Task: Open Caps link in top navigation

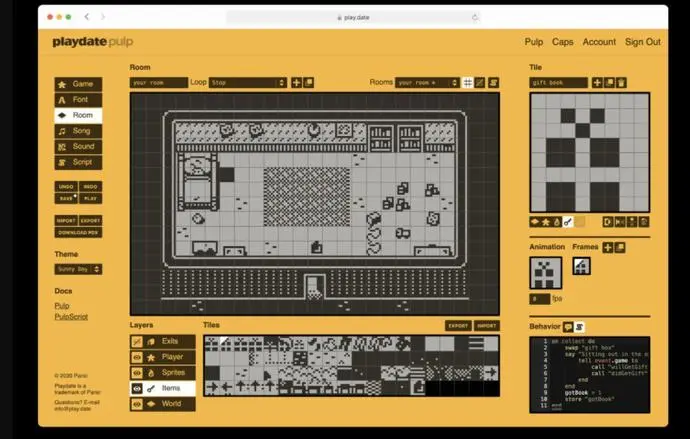Action: pyautogui.click(x=562, y=42)
